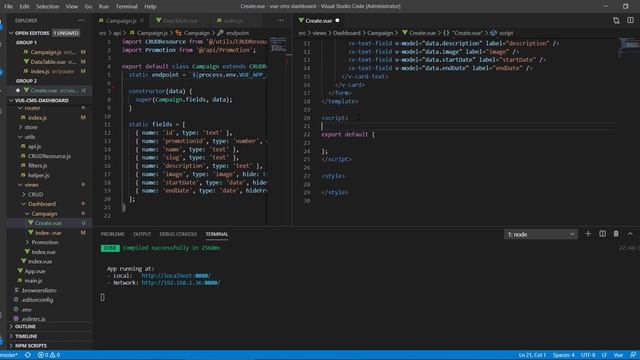Open the terminal selector dropdown '1: node'

pos(541,234)
